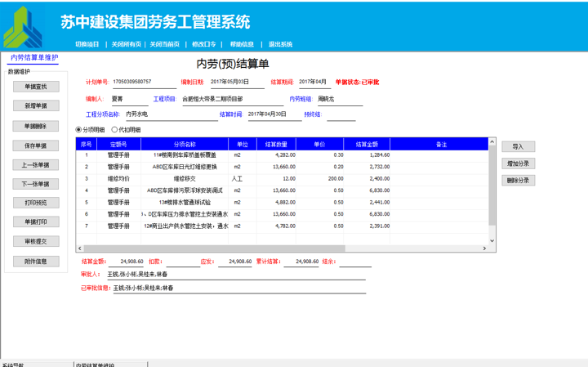588x367 pixels.
Task: Open 修改口令 menu item
Action: (x=204, y=44)
